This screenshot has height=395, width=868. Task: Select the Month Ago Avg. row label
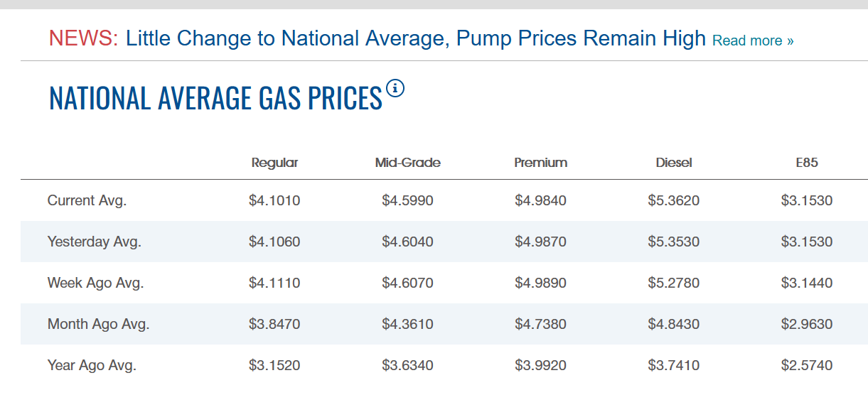tap(98, 324)
